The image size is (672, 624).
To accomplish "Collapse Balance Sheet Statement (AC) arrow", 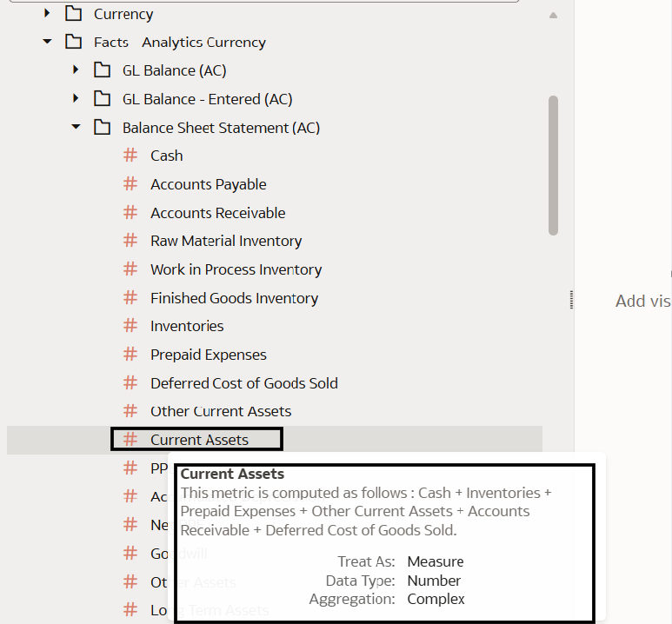I will 76,127.
